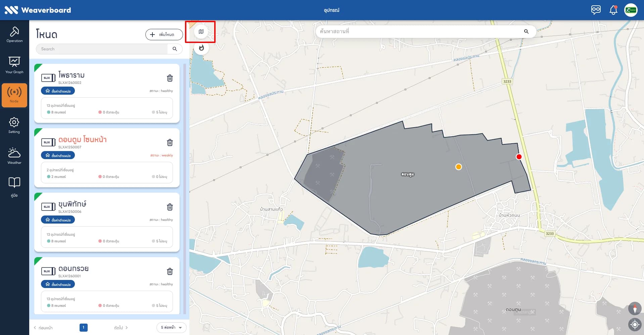Open notifications bell
The width and height of the screenshot is (644, 335).
(x=613, y=10)
